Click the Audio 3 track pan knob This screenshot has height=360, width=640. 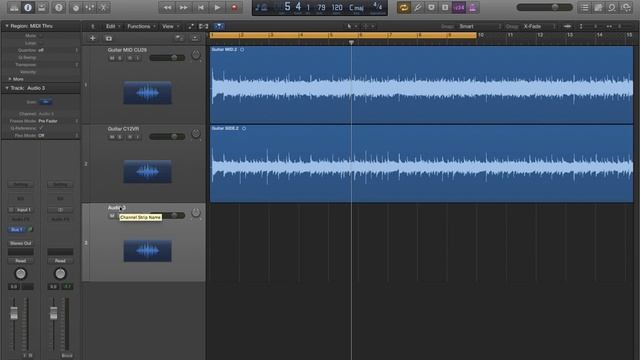(196, 213)
